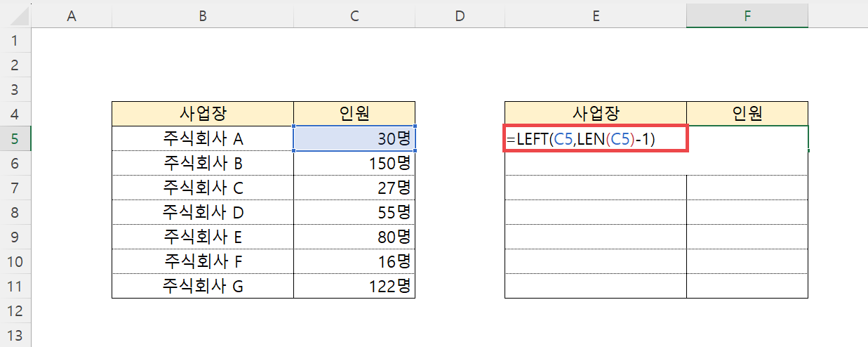The height and width of the screenshot is (347, 868).
Task: Select empty cell E10
Action: click(x=596, y=261)
